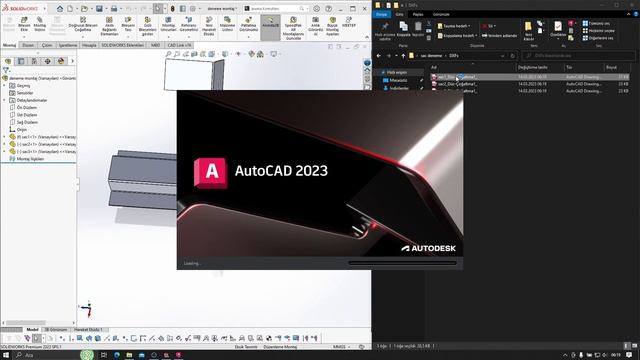Click the Özellikler icon in Explorer ribbon
The image size is (640, 360).
pos(558,29)
